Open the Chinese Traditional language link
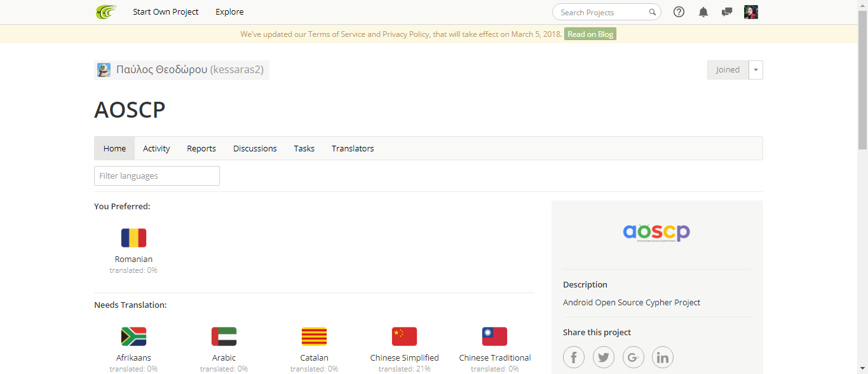 pos(494,358)
